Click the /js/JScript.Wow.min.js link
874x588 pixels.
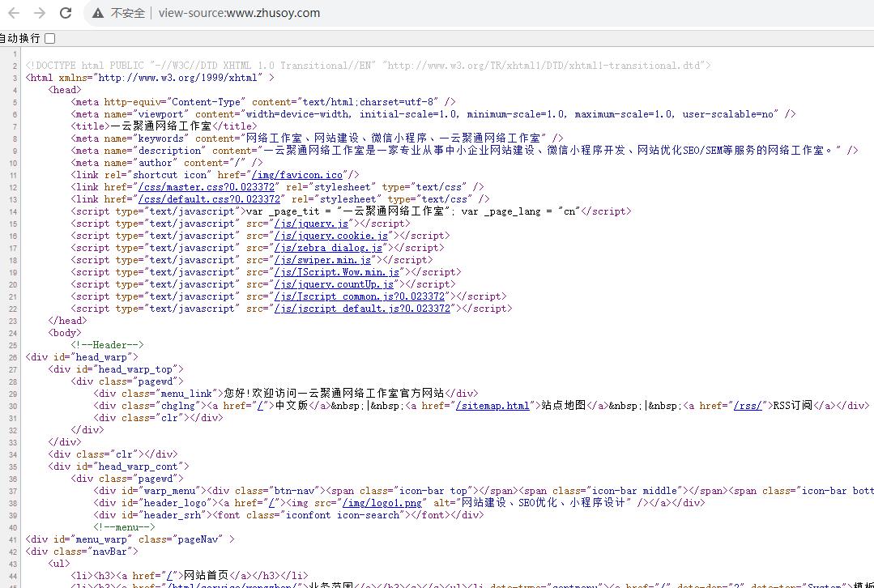tap(337, 273)
